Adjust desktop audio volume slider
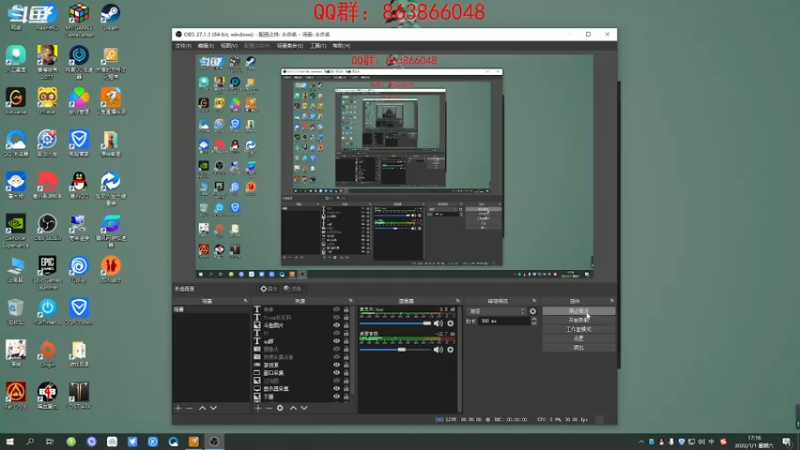800x450 pixels. [395, 350]
